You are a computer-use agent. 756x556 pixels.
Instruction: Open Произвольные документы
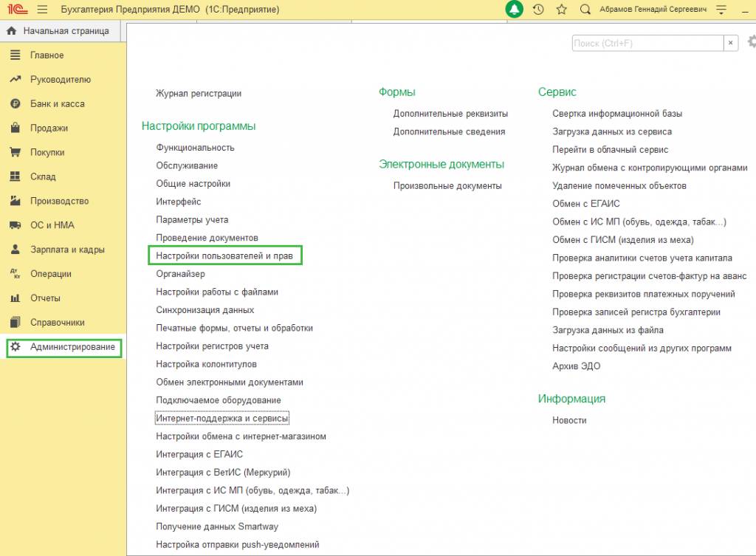[447, 185]
